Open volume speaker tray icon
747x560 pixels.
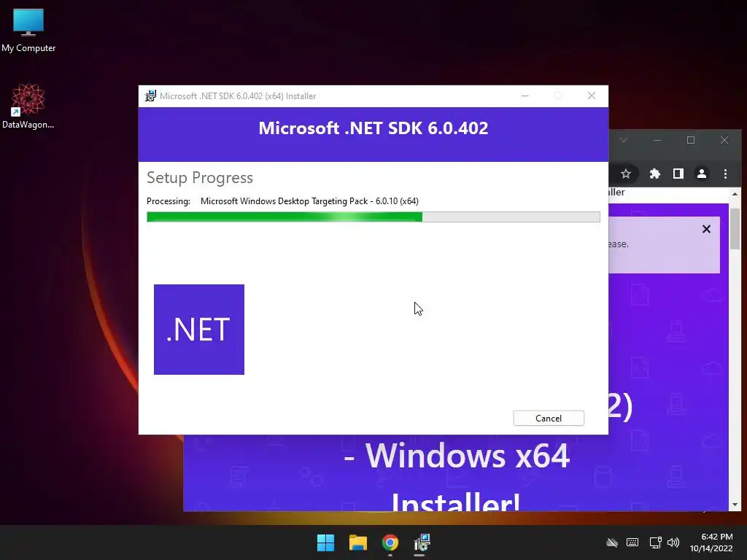673,542
